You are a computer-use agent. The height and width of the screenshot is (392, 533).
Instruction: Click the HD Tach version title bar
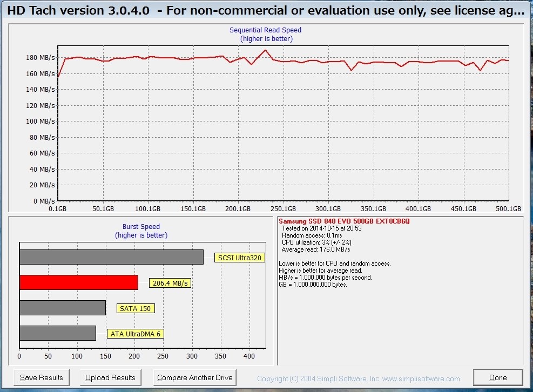tap(266, 11)
